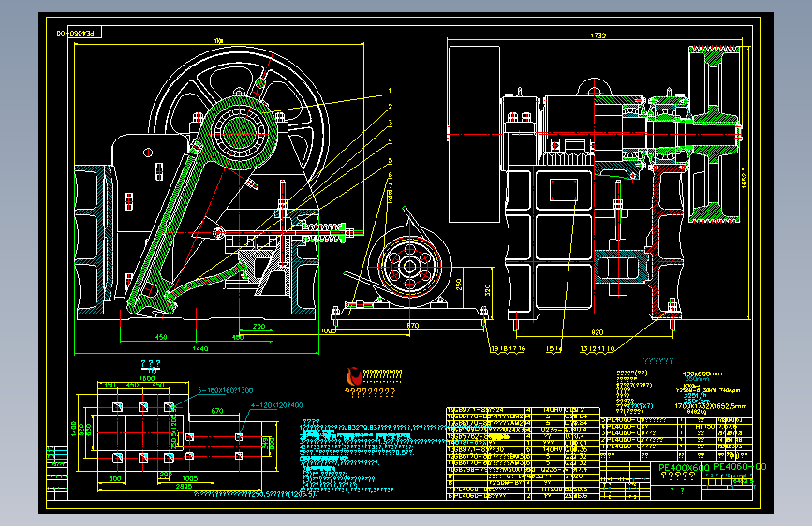The width and height of the screenshot is (812, 526).
Task: Click the 1700x1732x1652.5mm overall size value
Action: coord(712,406)
